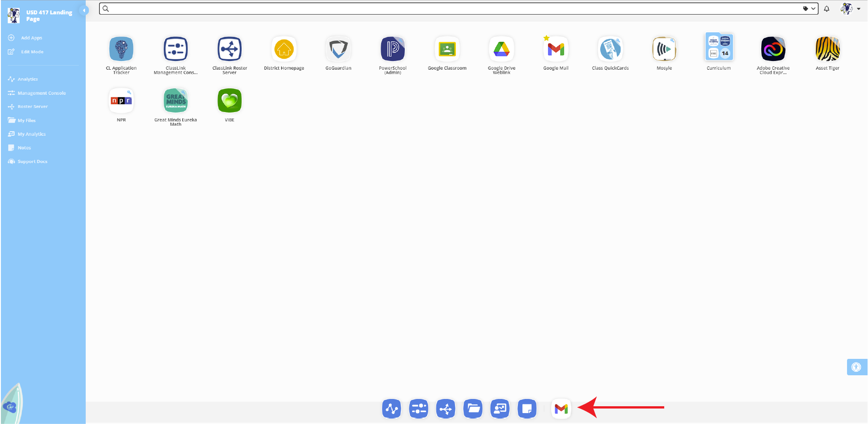868x424 pixels.
Task: Click Roster Server icon in bottom dock
Action: point(446,409)
